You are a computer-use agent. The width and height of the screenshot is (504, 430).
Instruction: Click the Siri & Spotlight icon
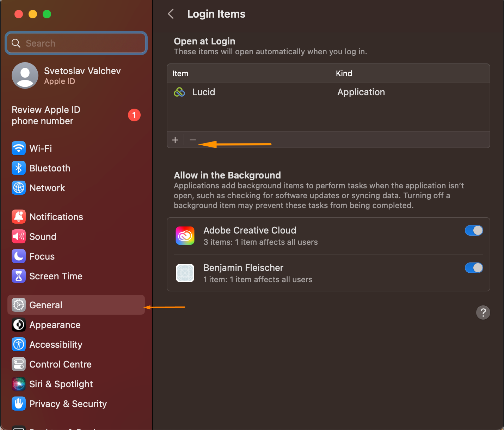pos(18,384)
